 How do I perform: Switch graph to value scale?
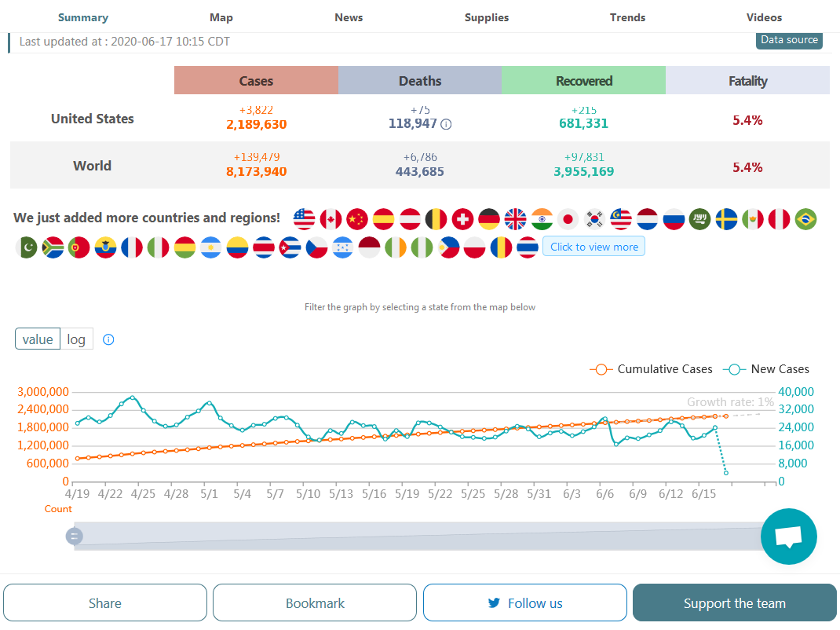(x=38, y=339)
